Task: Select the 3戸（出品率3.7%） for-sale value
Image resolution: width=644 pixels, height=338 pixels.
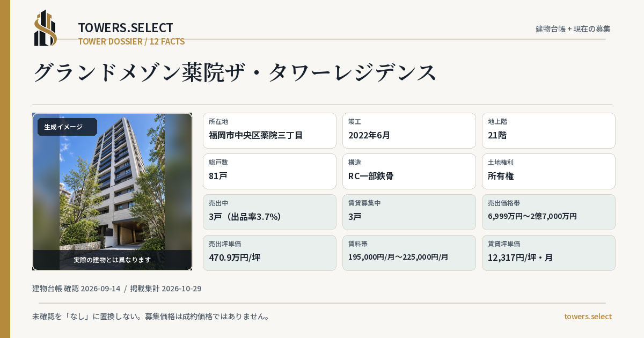Action: (245, 217)
